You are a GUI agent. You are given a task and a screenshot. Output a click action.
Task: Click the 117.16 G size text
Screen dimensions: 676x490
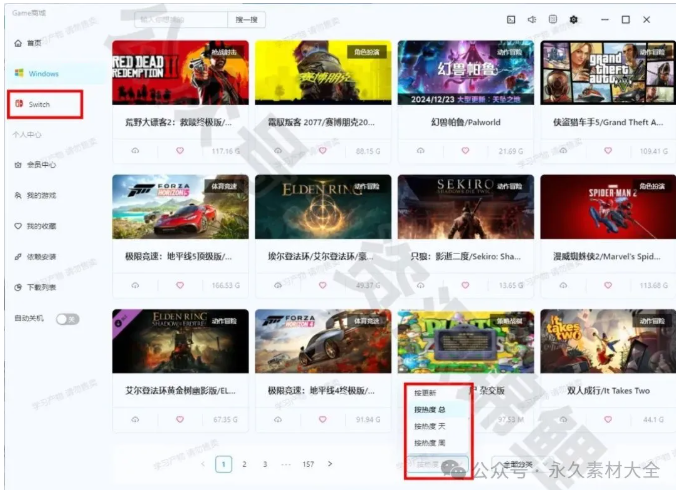click(225, 151)
